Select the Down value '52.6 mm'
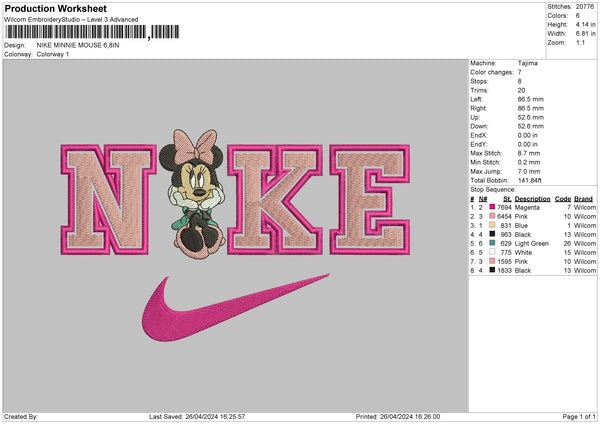600x424 pixels. [x=531, y=126]
